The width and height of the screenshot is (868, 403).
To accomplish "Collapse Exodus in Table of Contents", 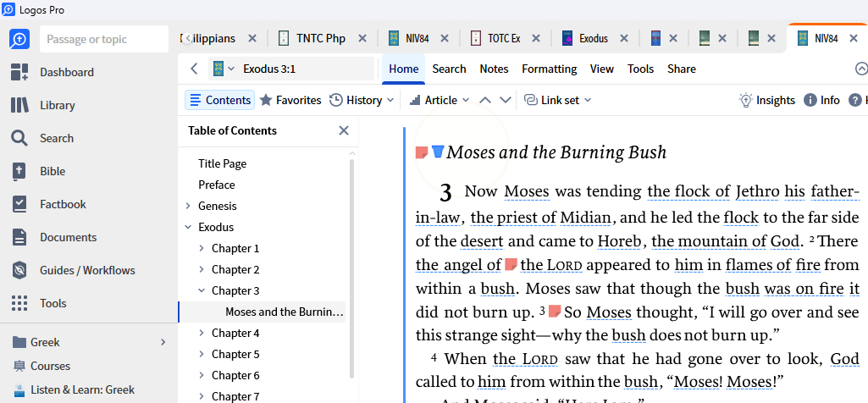I will (188, 227).
